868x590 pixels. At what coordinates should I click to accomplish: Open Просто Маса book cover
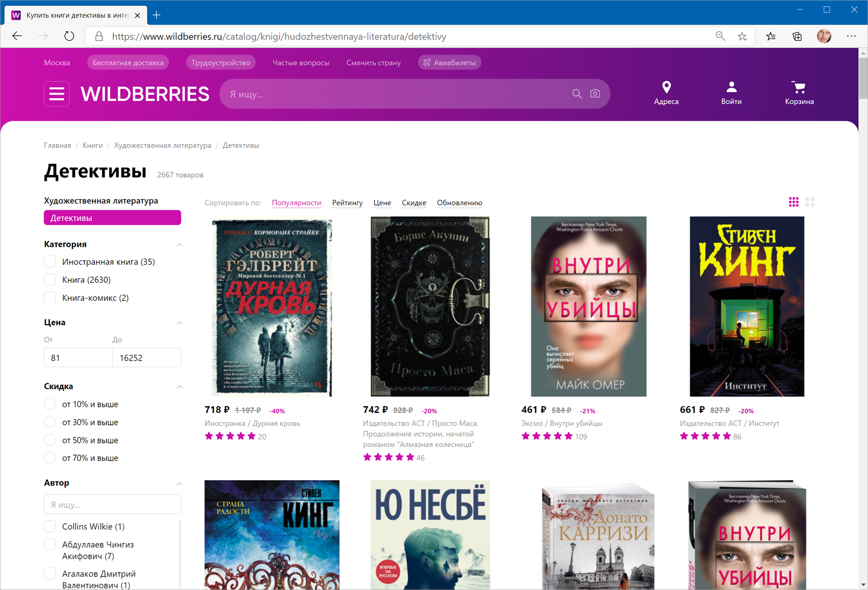(430, 306)
